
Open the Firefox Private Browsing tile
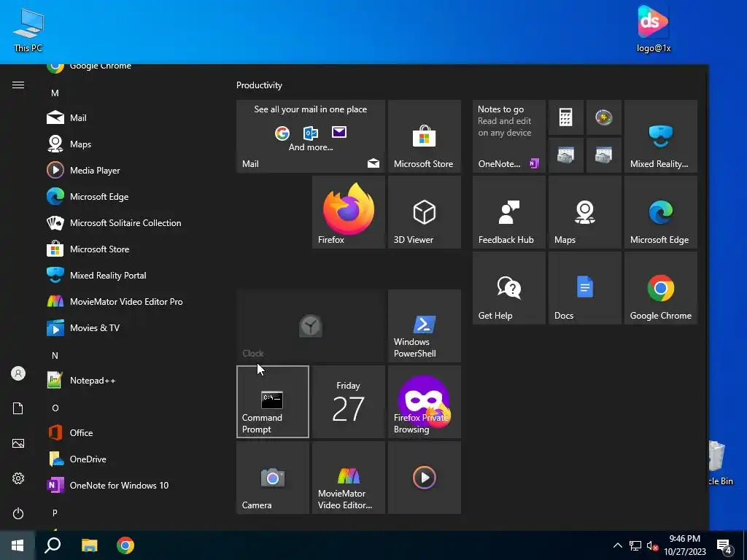425,402
